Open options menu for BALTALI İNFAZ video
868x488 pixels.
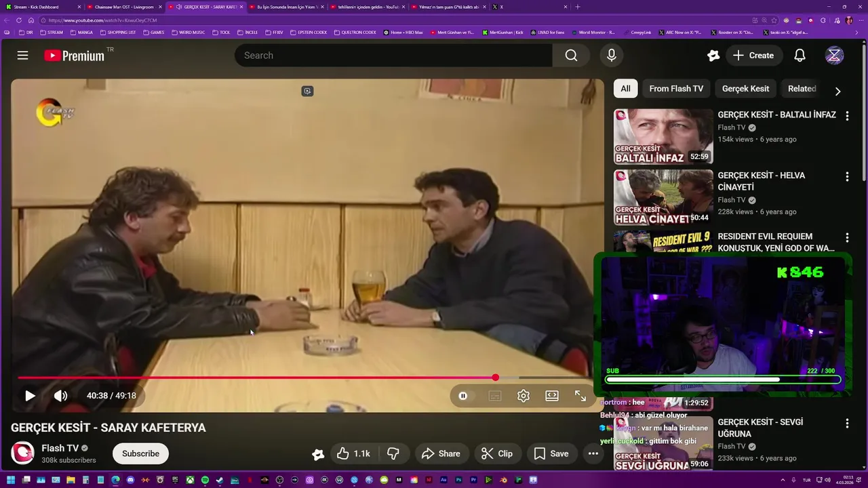tap(846, 116)
